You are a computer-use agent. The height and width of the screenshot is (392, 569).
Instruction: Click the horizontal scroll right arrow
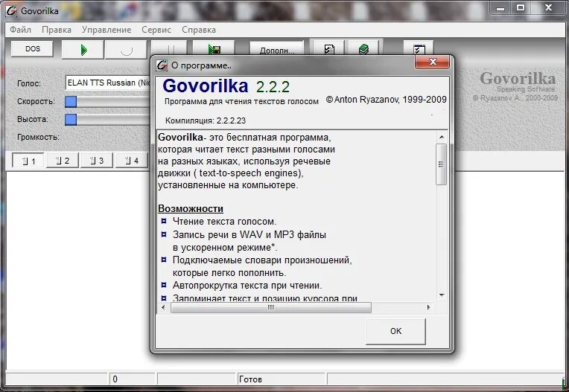428,308
